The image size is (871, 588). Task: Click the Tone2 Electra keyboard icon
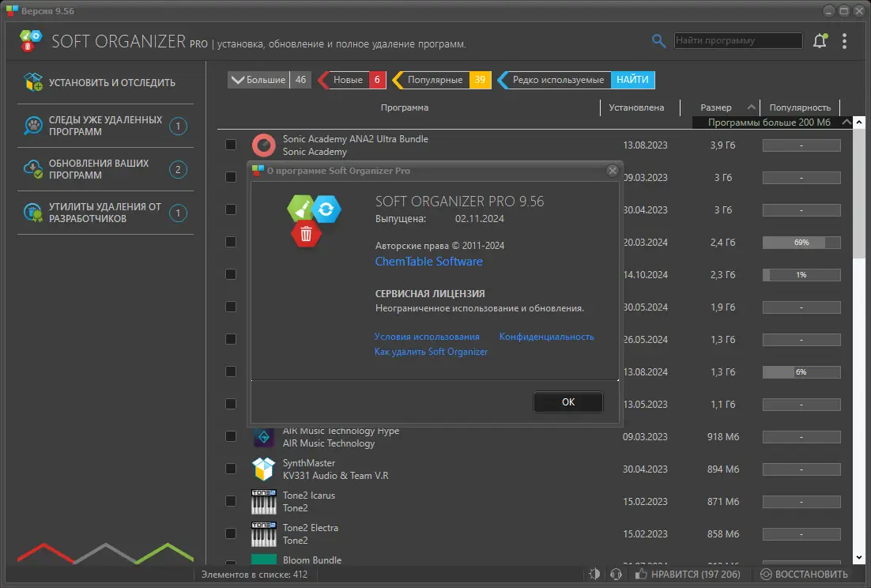coord(264,533)
